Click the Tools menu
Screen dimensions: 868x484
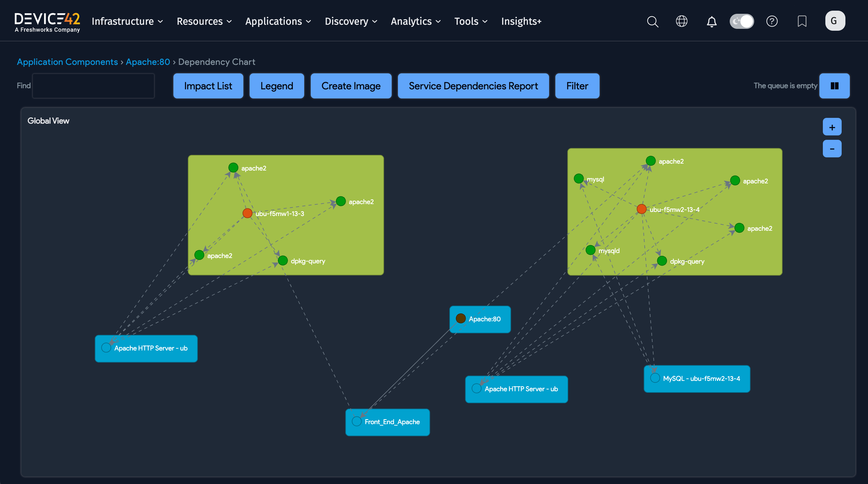coord(470,21)
